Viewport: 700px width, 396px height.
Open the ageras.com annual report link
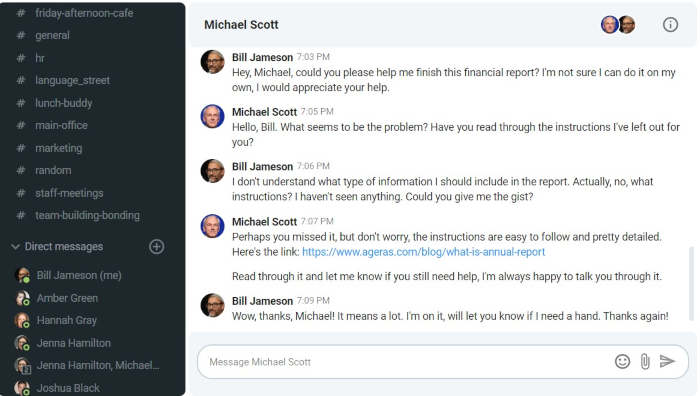click(x=423, y=252)
